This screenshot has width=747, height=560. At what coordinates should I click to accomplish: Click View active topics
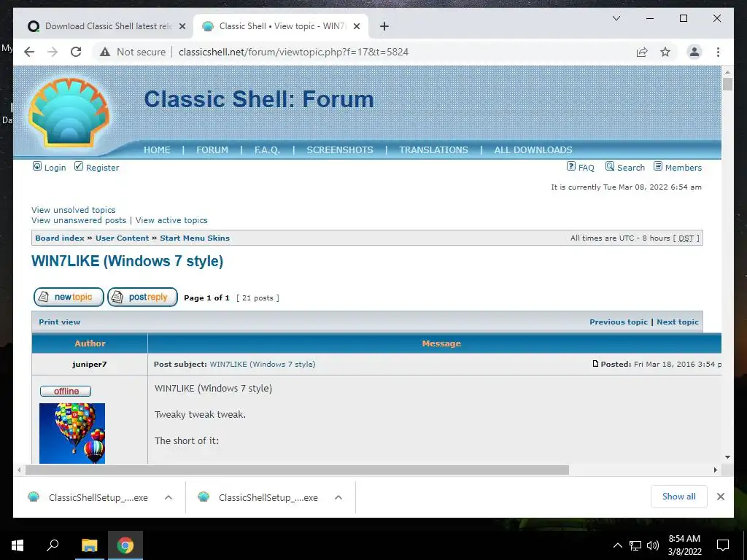171,220
